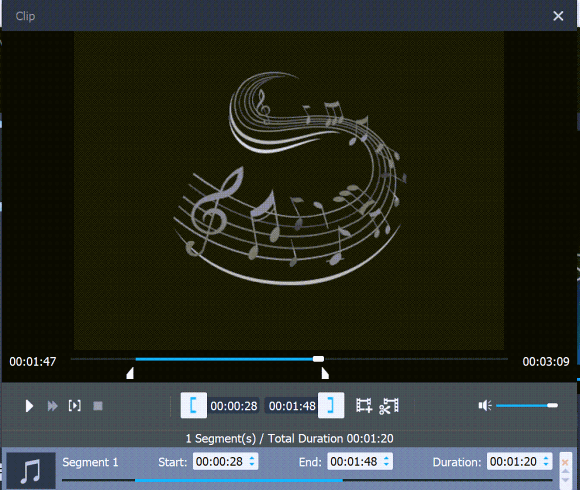Click the split clip scissors icon
Image resolution: width=580 pixels, height=490 pixels.
pos(389,406)
